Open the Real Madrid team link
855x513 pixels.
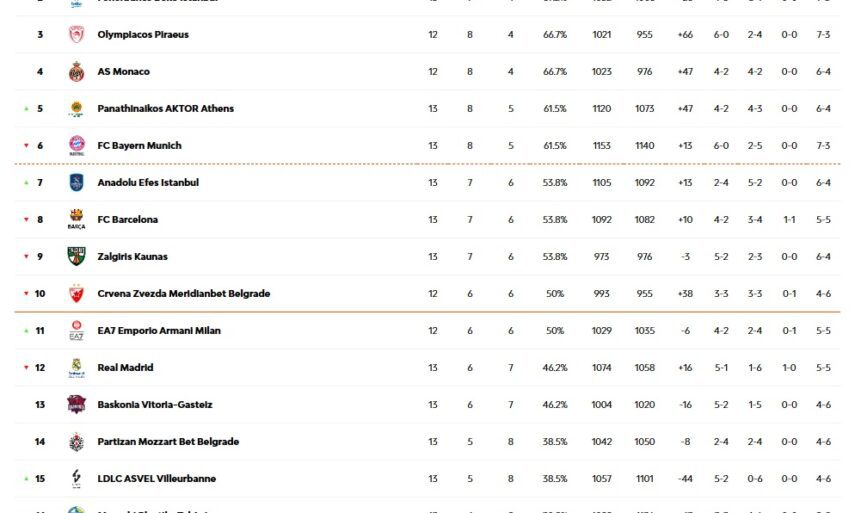pyautogui.click(x=125, y=368)
